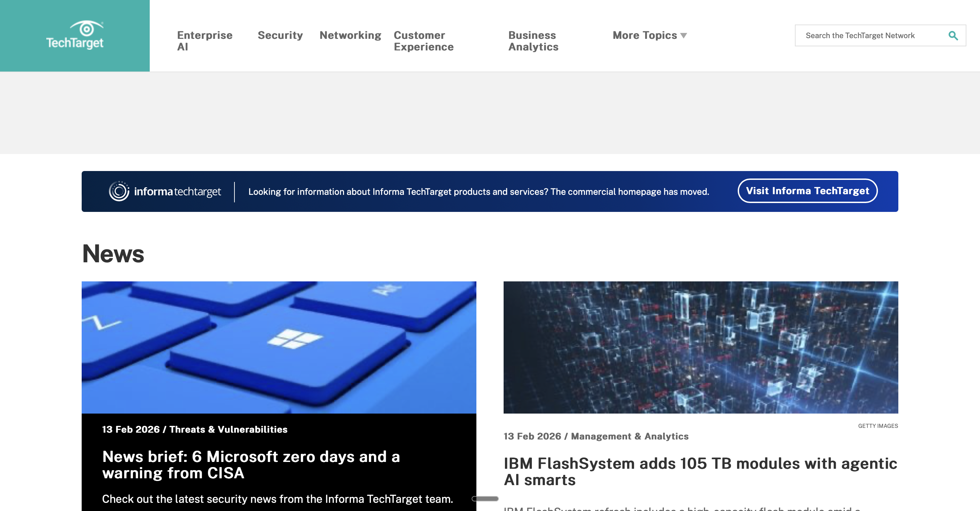Viewport: 980px width, 511px height.
Task: Click the News section heading
Action: pos(113,253)
